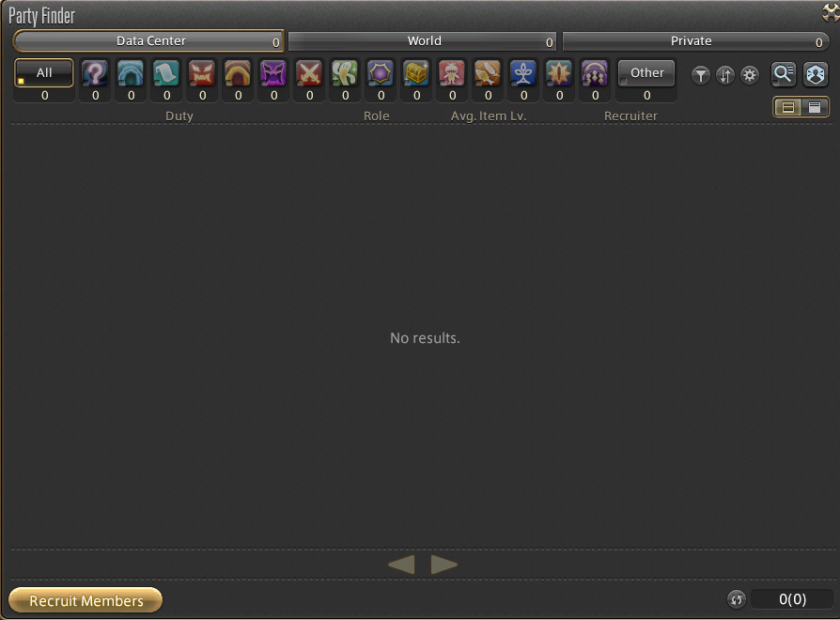Go to previous results page arrow
Screen dimensions: 840x620
click(402, 565)
